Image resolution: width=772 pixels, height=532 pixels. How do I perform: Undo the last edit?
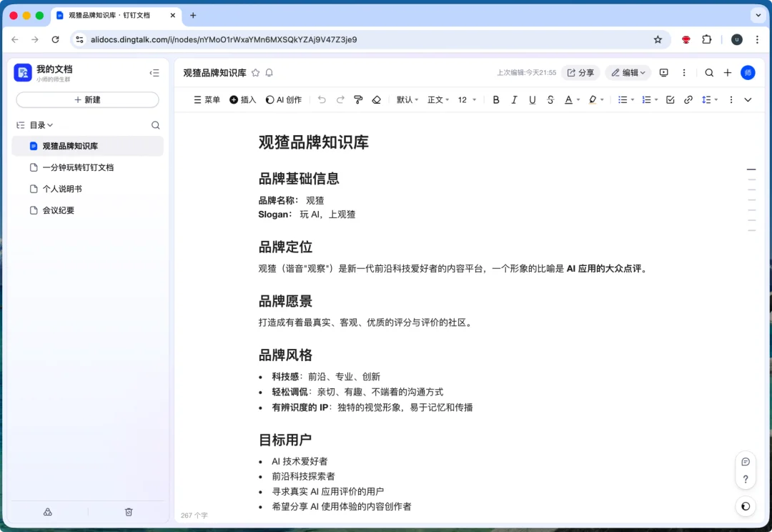(322, 99)
